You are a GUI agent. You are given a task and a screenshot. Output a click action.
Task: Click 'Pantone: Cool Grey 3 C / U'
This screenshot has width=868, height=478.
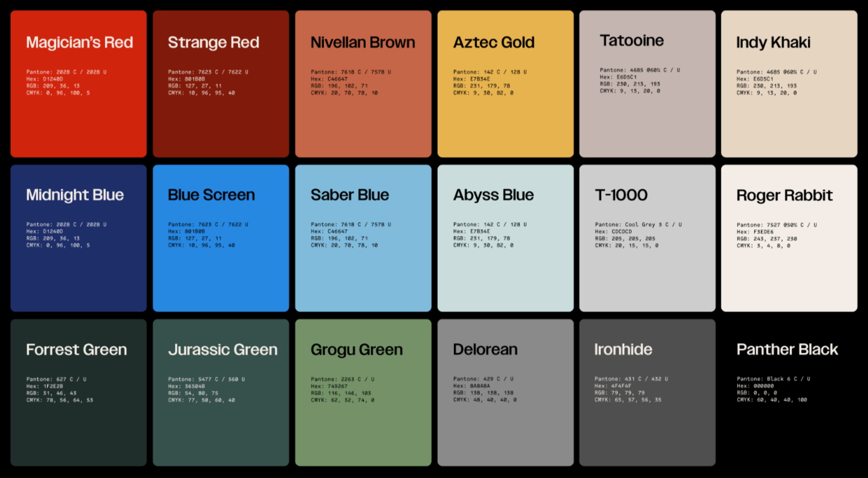638,224
